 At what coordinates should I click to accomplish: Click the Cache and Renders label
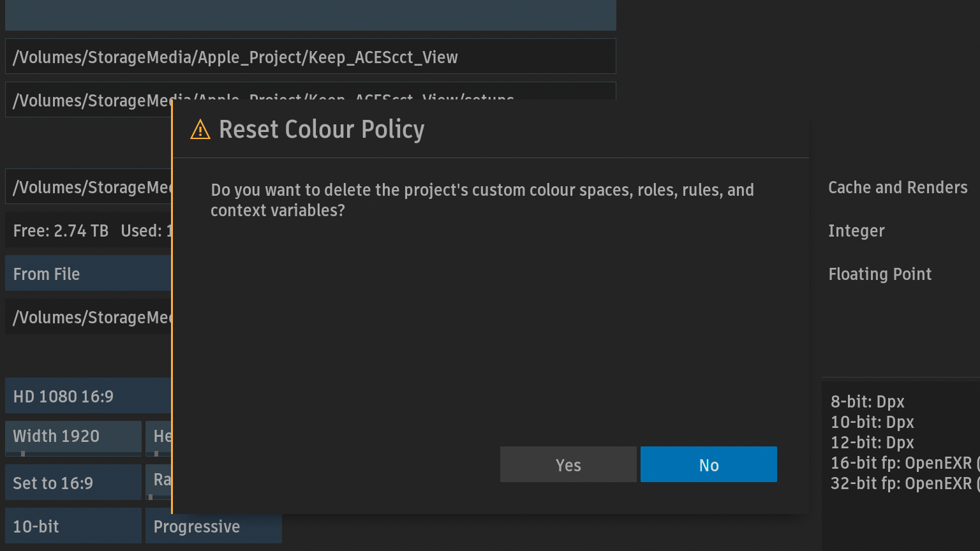897,187
